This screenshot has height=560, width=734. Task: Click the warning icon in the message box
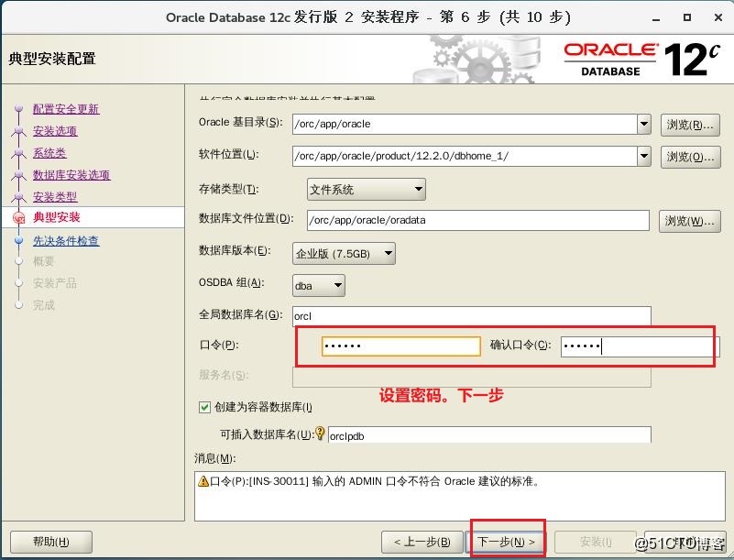(x=203, y=481)
